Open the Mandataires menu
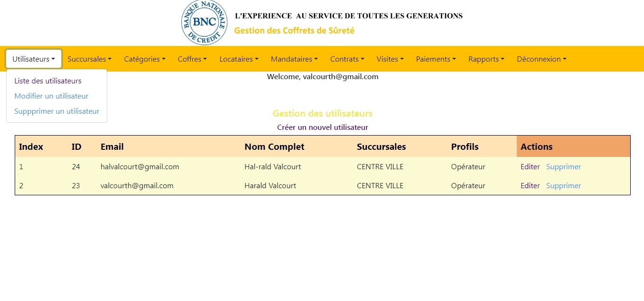This screenshot has width=644, height=301. tap(294, 59)
